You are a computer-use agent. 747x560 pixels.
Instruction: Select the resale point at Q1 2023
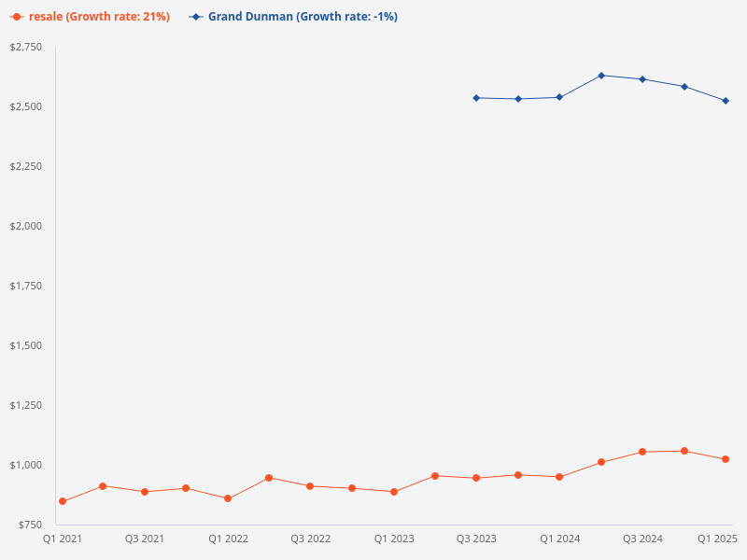pyautogui.click(x=394, y=492)
